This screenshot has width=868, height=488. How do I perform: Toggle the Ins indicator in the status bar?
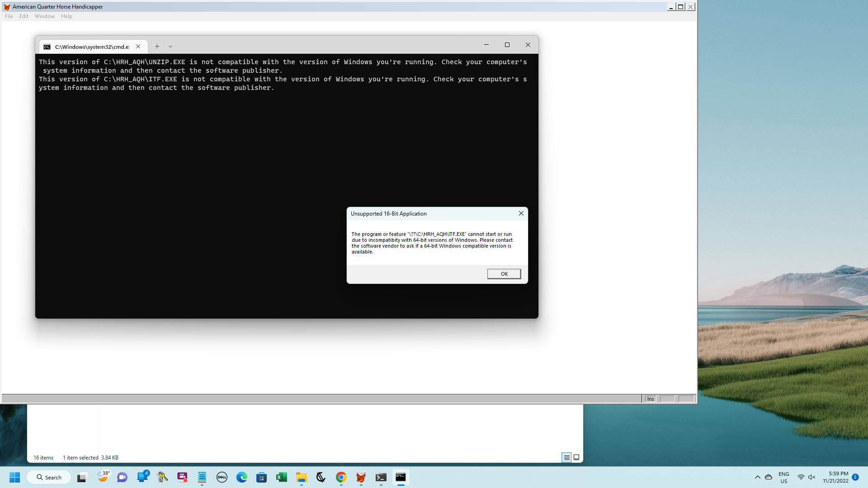coord(650,399)
